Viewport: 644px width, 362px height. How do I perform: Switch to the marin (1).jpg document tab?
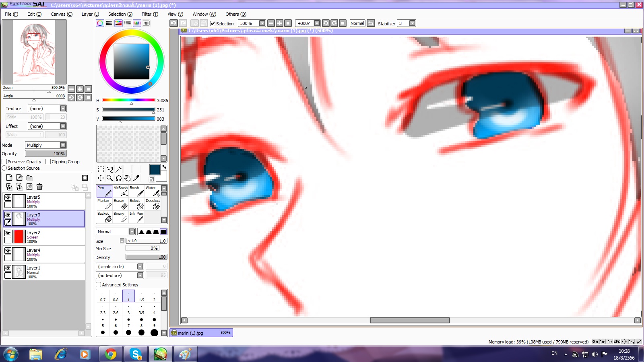(201, 333)
